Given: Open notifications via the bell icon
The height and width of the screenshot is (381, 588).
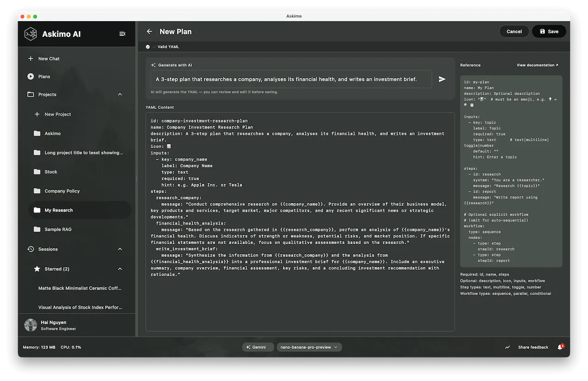Looking at the screenshot, I should coord(560,347).
